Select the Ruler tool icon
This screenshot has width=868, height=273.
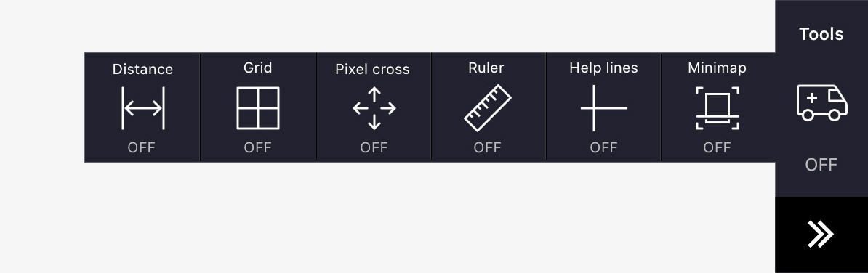pos(487,107)
